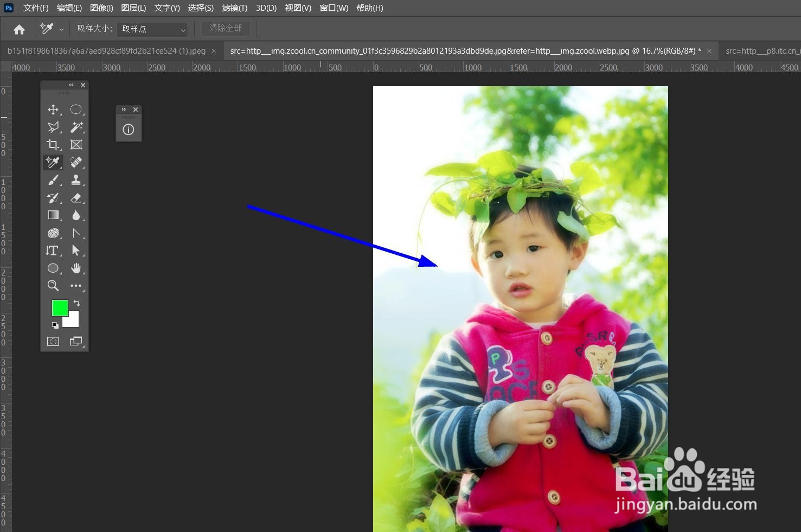The width and height of the screenshot is (801, 532).
Task: Open tool preset picker dropdown arrow
Action: 61,29
